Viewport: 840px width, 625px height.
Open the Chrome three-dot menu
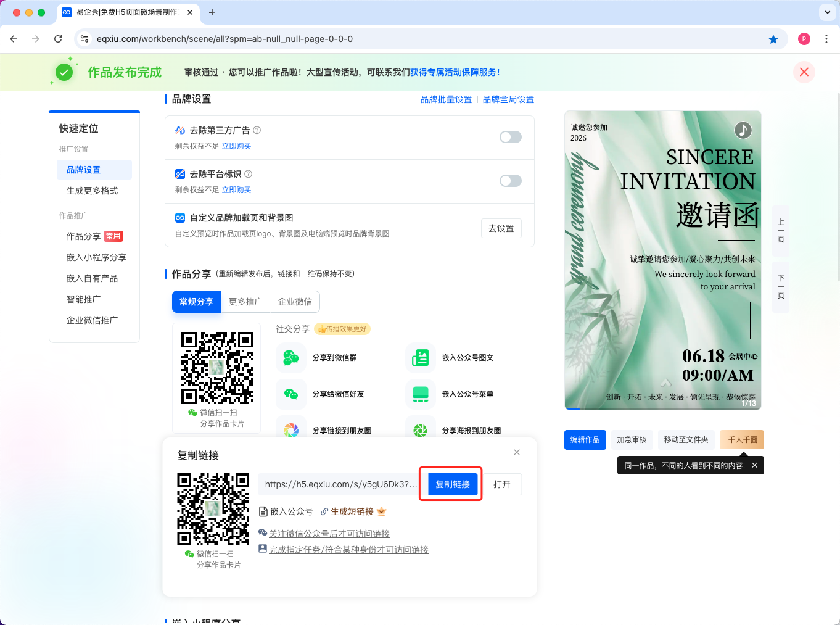pos(826,39)
